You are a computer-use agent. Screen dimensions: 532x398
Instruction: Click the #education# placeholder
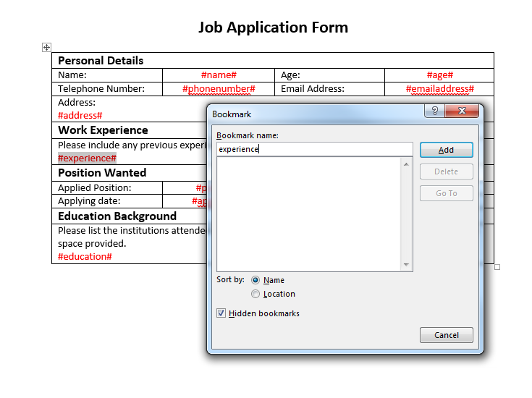[x=85, y=256]
